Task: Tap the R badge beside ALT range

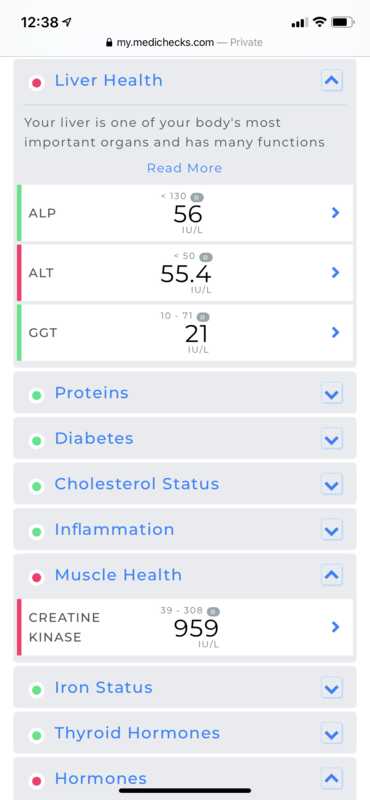Action: coord(206,257)
